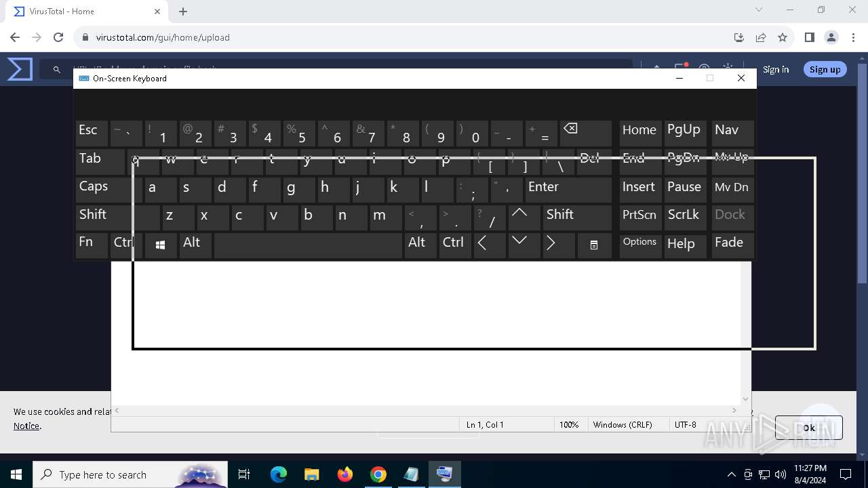
Task: Toggle the right Shift key
Action: pyautogui.click(x=576, y=217)
